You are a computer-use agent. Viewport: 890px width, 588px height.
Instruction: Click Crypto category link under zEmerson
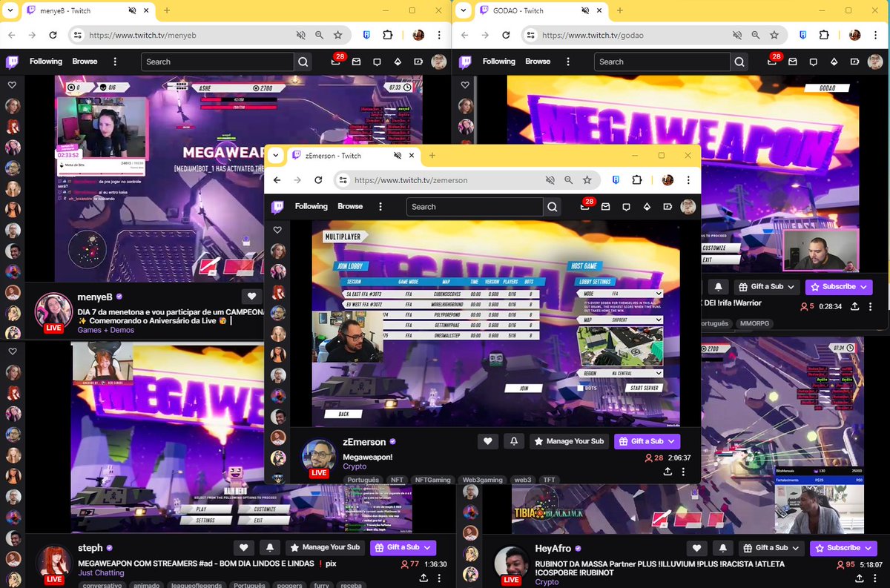coord(355,467)
